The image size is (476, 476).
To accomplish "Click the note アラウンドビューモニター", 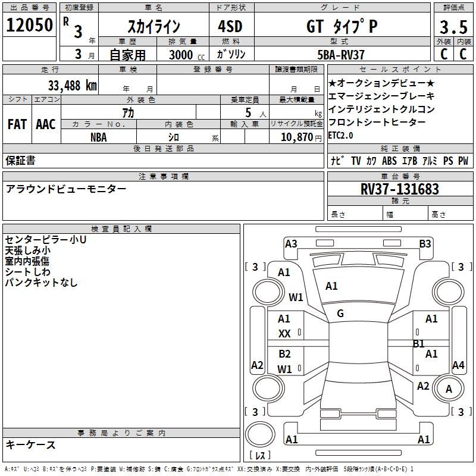I will point(66,189).
